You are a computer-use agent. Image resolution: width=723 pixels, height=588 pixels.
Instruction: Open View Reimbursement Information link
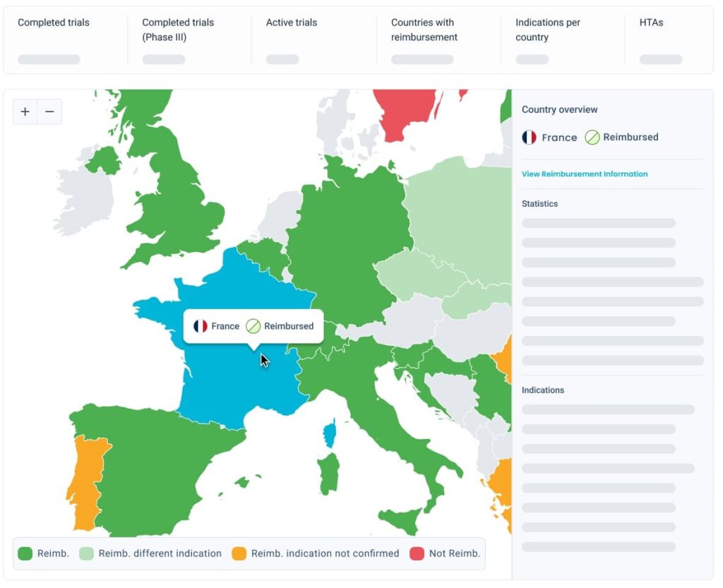584,174
